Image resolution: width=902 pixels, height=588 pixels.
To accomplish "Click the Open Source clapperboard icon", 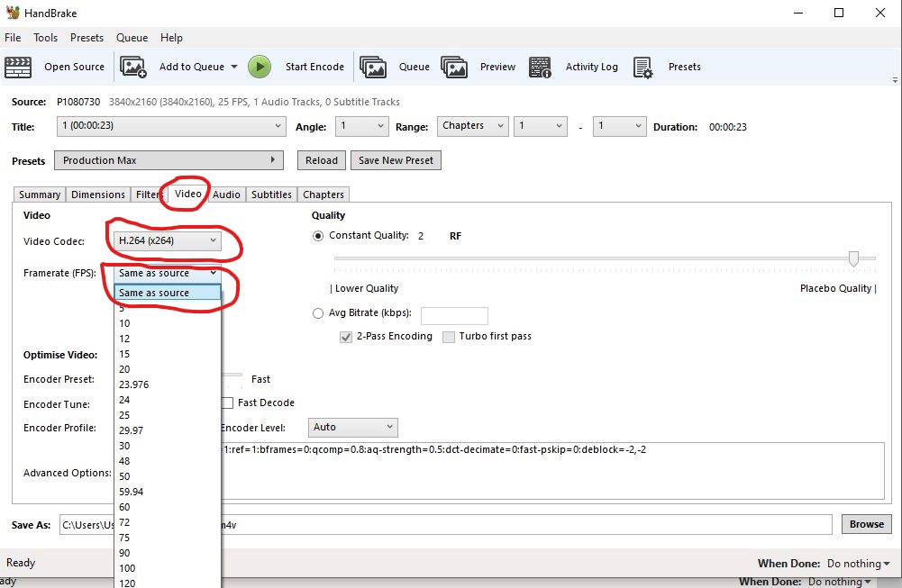I will tap(18, 68).
